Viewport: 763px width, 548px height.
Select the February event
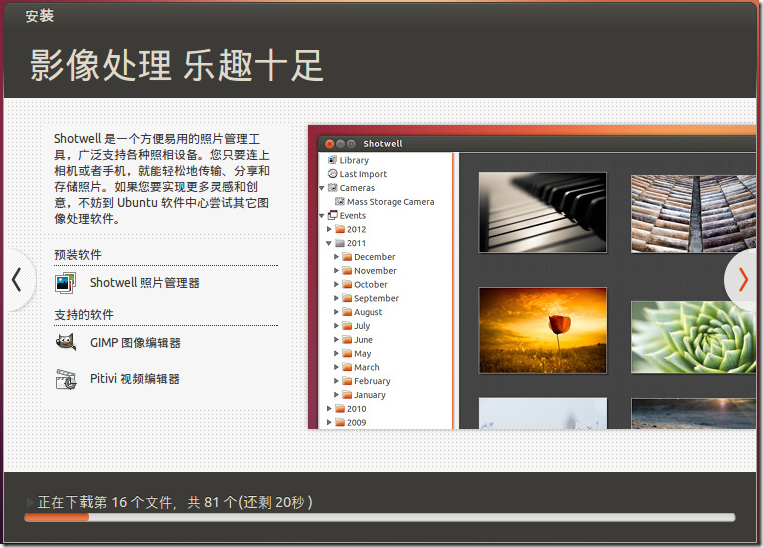pyautogui.click(x=372, y=381)
